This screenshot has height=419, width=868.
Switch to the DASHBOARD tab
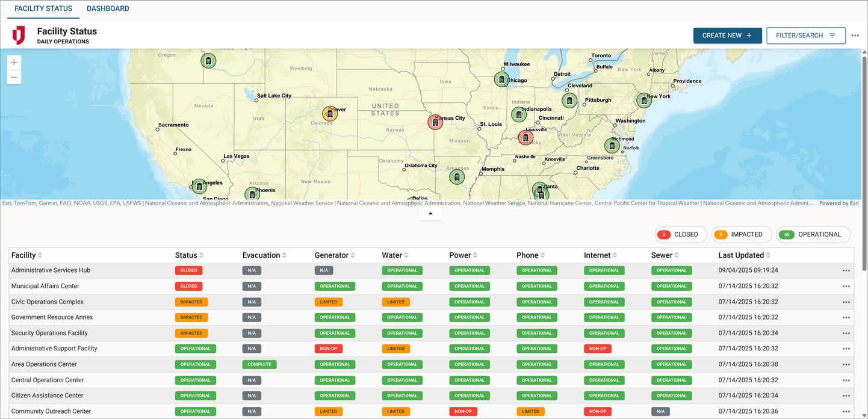(x=108, y=8)
